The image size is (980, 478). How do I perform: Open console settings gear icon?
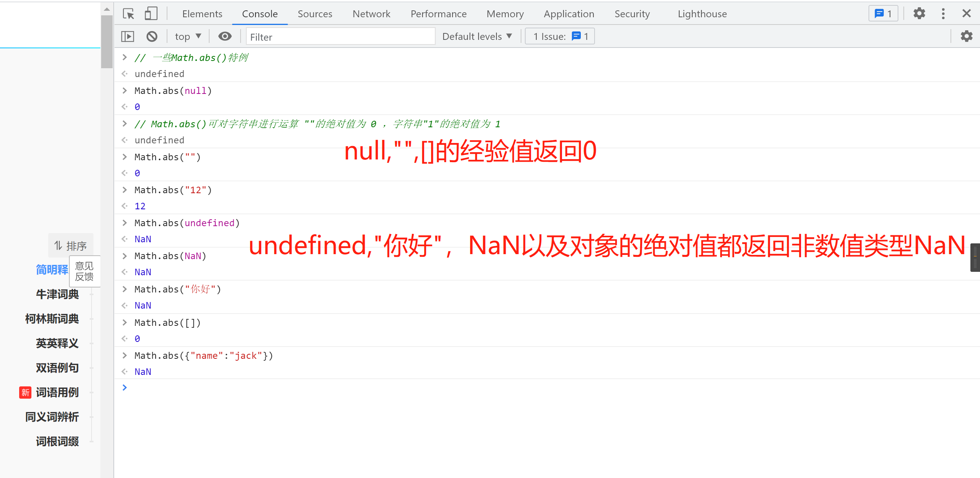tap(966, 36)
